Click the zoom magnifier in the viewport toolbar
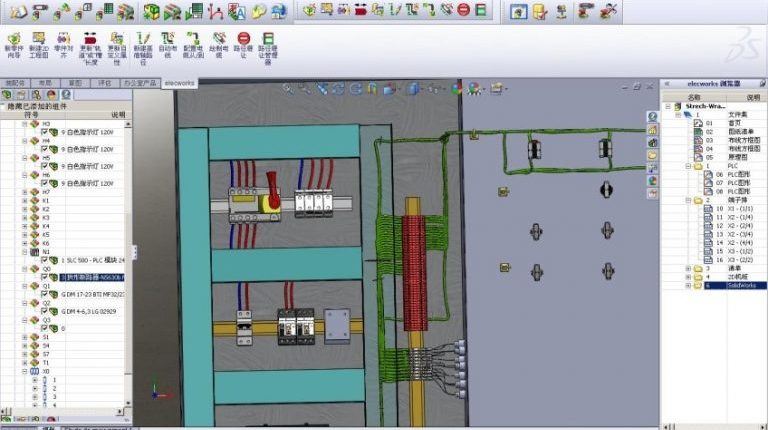 point(288,89)
